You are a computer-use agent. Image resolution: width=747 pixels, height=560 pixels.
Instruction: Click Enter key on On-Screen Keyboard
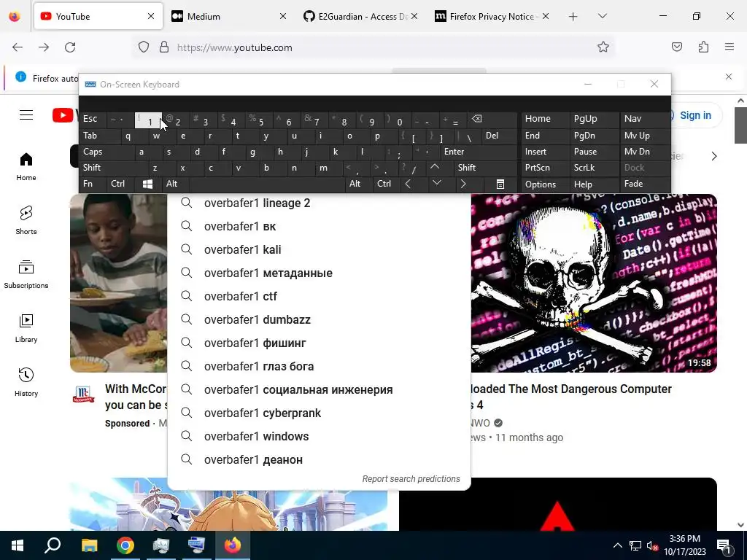478,152
